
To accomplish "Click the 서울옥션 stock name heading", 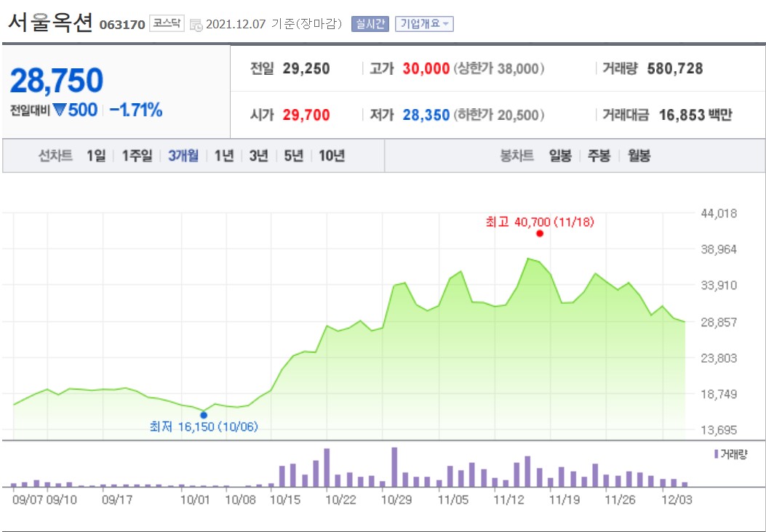I will (x=50, y=22).
